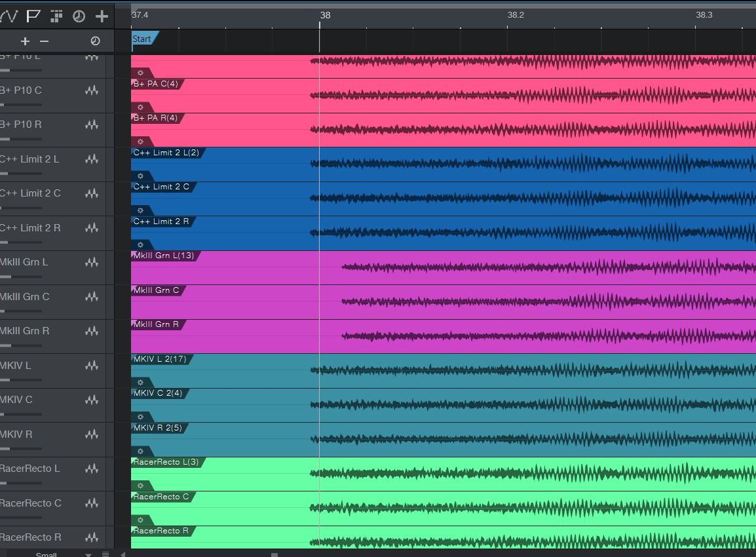Select the RacerRecto L(3) clip label
756x557 pixels.
click(166, 462)
